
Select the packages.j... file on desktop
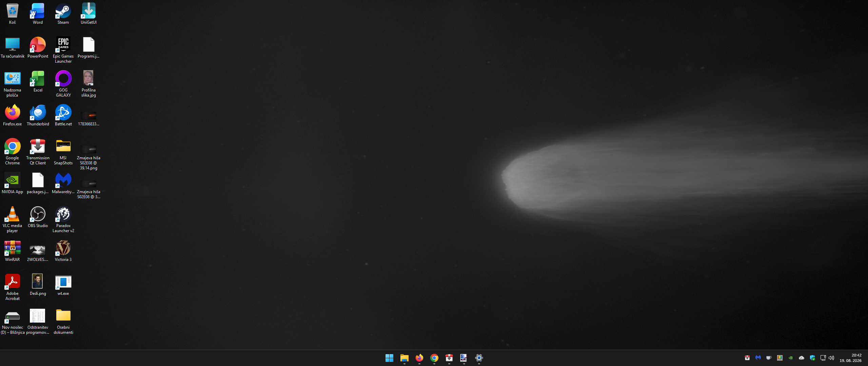(x=38, y=183)
